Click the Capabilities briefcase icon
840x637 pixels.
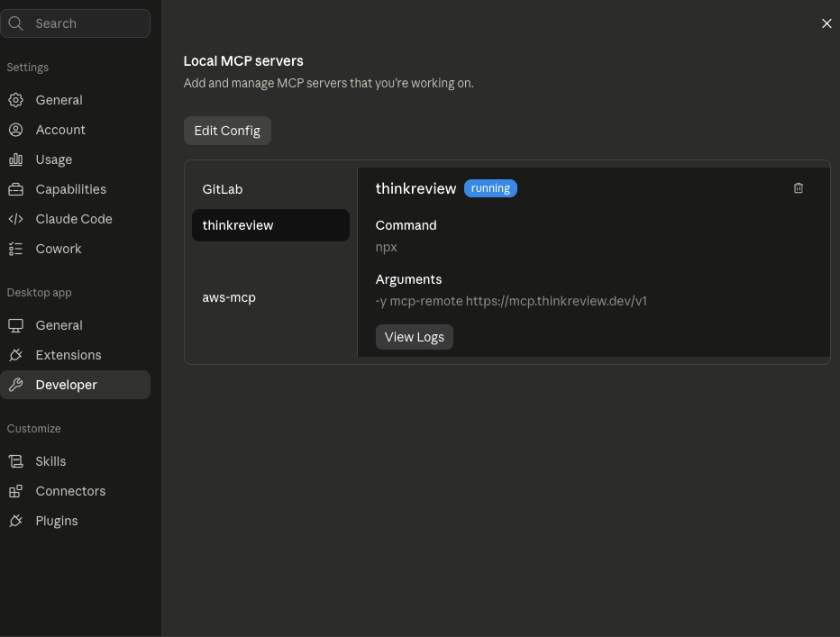click(x=16, y=189)
